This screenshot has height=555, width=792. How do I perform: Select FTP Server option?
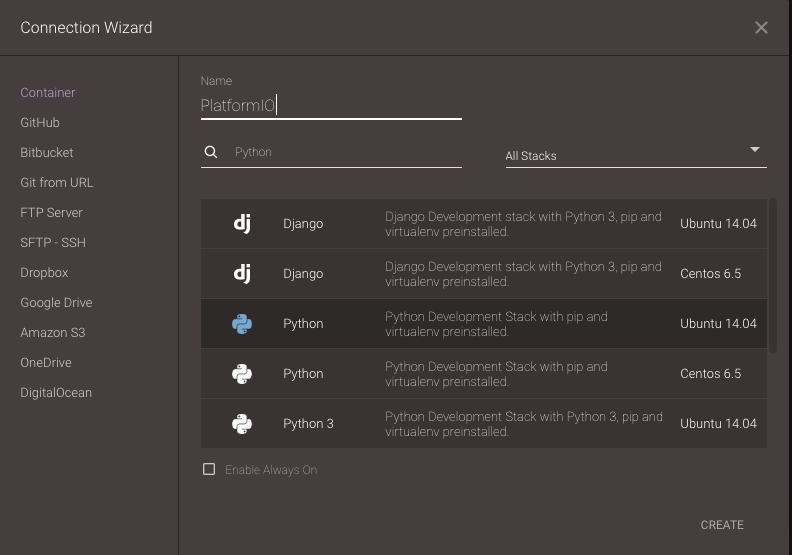[51, 213]
